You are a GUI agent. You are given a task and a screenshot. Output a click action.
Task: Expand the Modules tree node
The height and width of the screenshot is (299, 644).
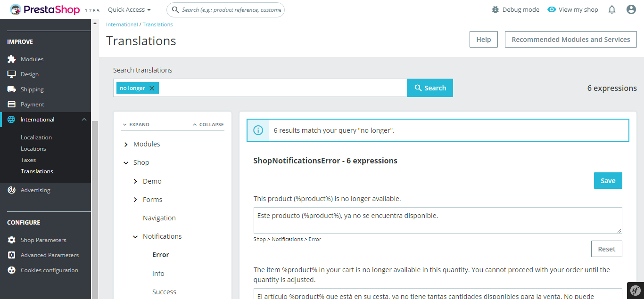pos(126,144)
